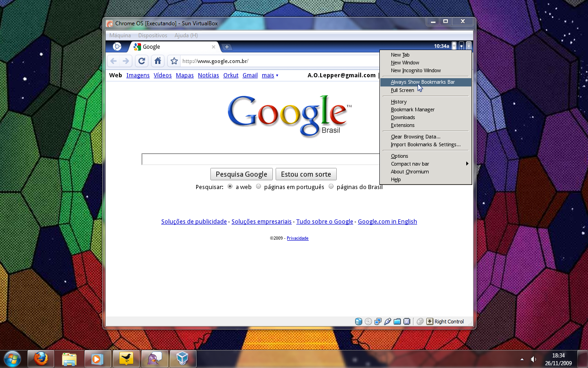The height and width of the screenshot is (368, 588).
Task: Toggle Always Show Bookmarks Bar
Action: click(x=426, y=82)
